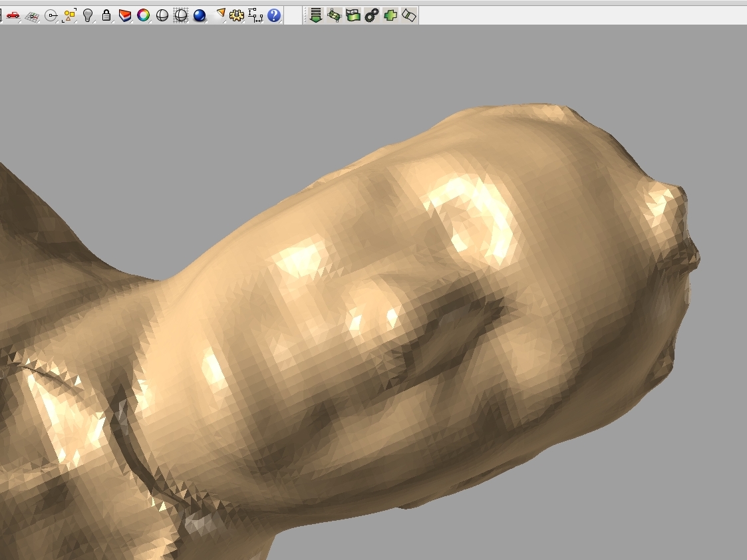
Task: Click the green plus cross icon
Action: click(x=390, y=15)
